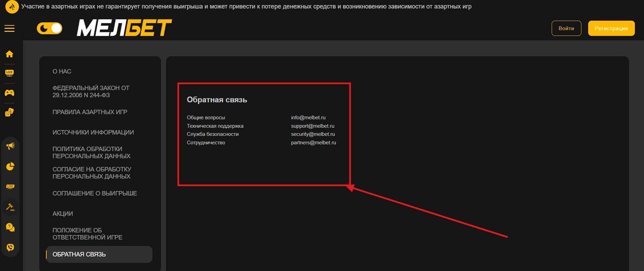Click the info@melbet.ru email
Screen dimensions: 644x271
coord(308,118)
